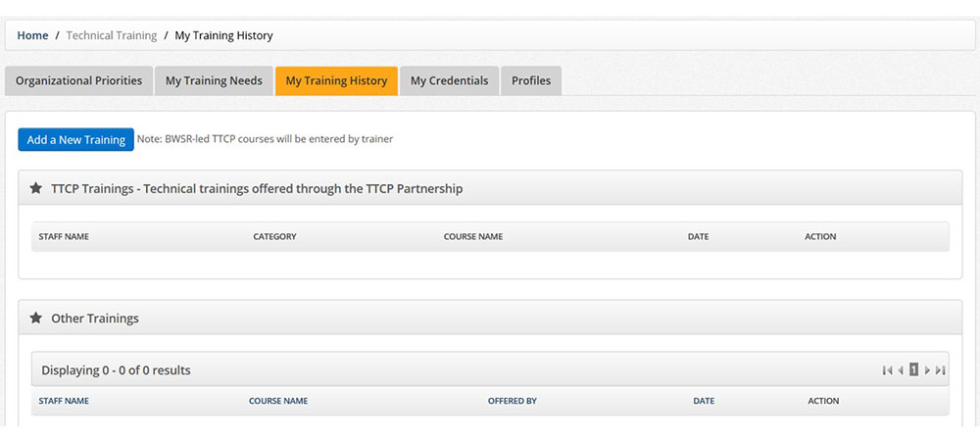Switch to the Profiles tab

(x=531, y=80)
